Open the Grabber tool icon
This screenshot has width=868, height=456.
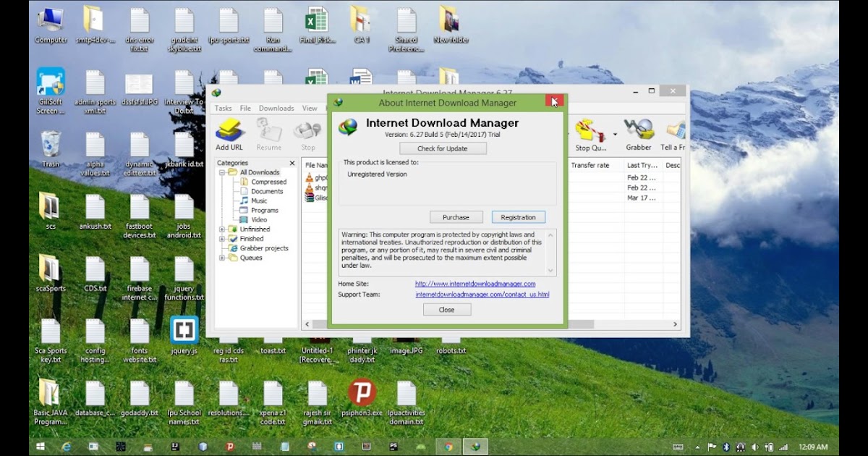click(x=639, y=134)
